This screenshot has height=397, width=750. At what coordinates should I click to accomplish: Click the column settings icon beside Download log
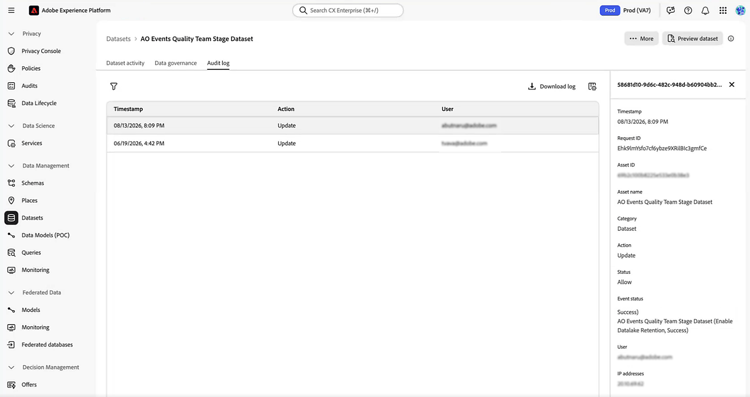(592, 87)
